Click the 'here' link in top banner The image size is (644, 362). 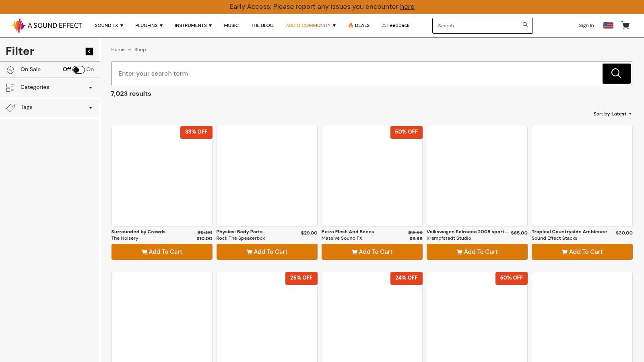click(407, 6)
